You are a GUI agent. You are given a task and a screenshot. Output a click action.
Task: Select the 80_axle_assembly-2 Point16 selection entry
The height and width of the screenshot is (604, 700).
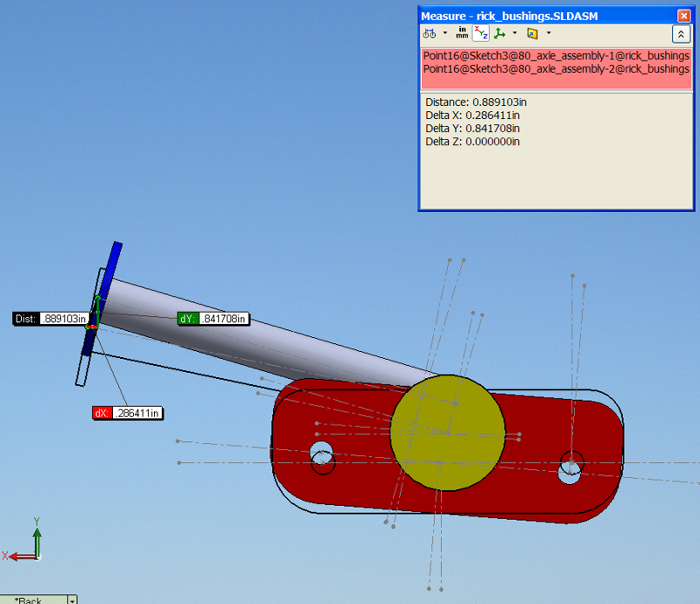pyautogui.click(x=556, y=69)
